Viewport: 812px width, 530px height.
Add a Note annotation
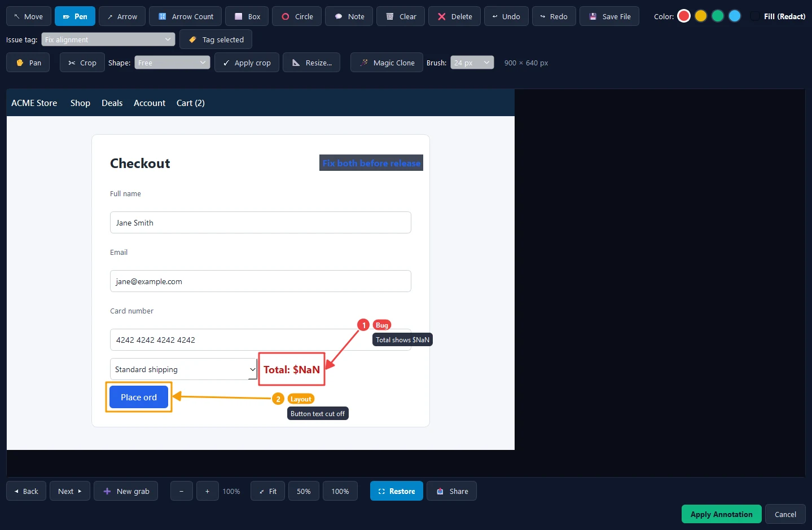pos(349,16)
